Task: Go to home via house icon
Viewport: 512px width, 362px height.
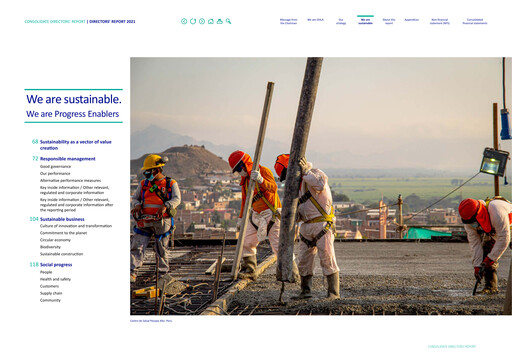Action: [x=211, y=21]
